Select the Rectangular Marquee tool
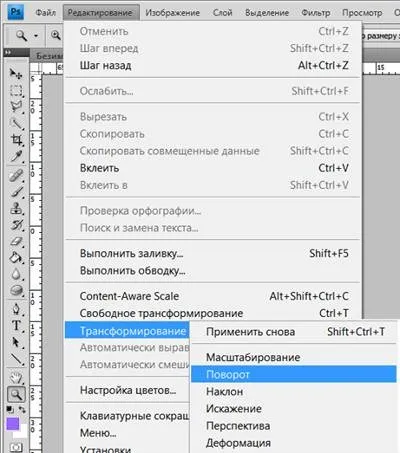Image resolution: width=400 pixels, height=453 pixels. [x=16, y=90]
